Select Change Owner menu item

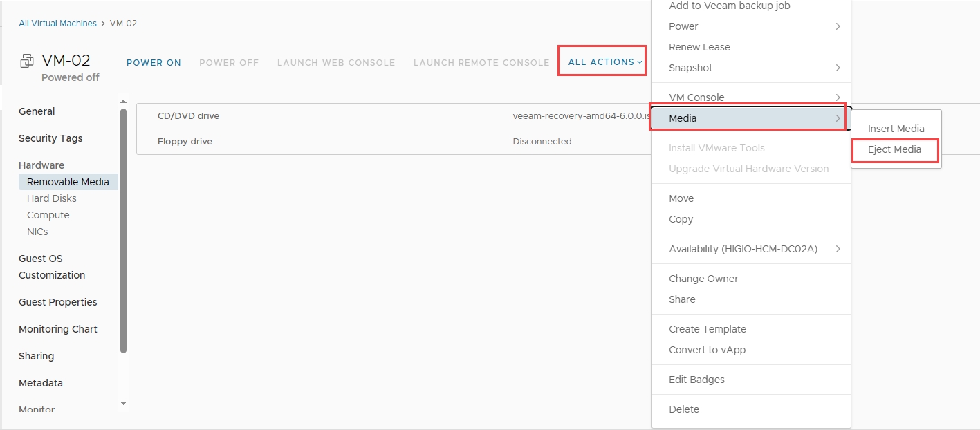(x=703, y=279)
